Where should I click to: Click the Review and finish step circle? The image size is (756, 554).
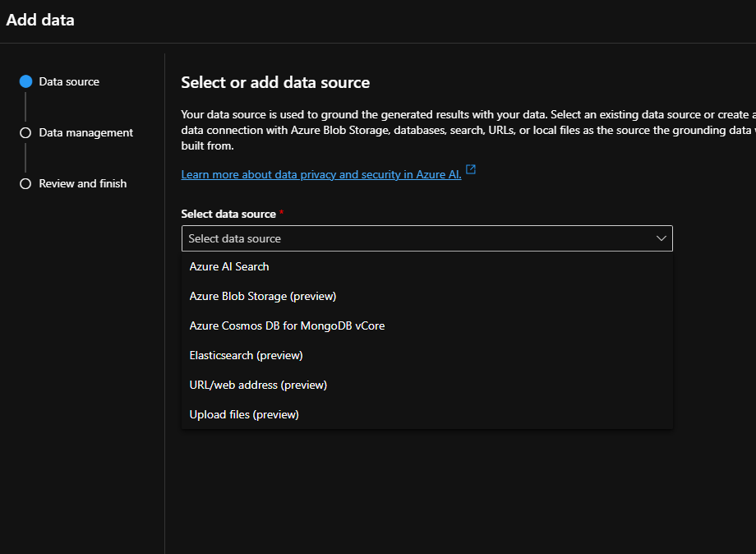25,183
